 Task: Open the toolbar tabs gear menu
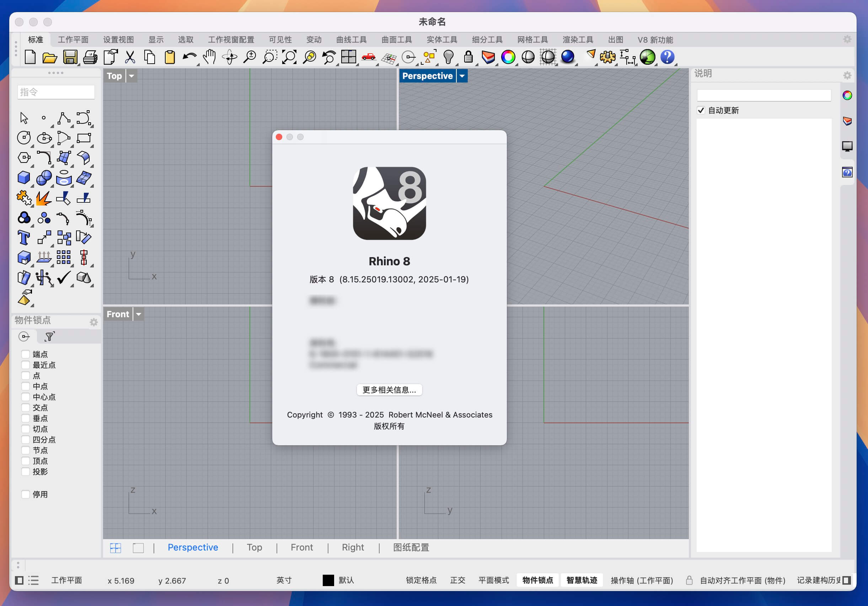coord(847,39)
